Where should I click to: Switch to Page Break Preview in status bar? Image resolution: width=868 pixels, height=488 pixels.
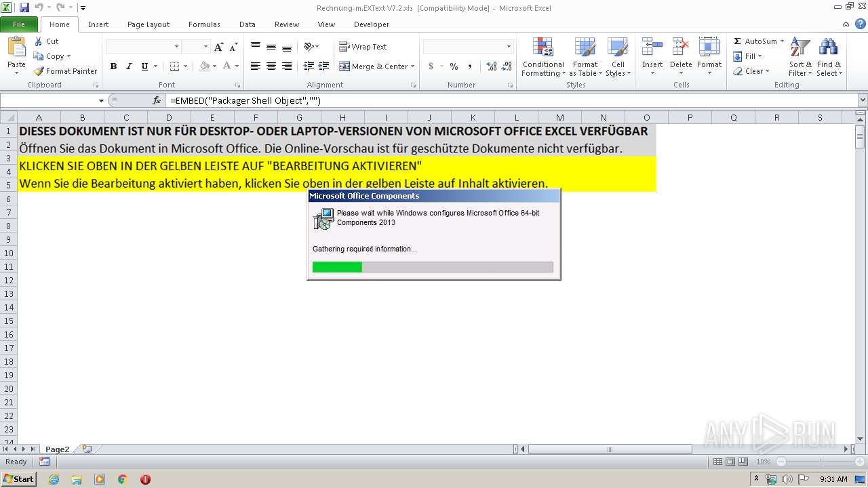[x=743, y=462]
